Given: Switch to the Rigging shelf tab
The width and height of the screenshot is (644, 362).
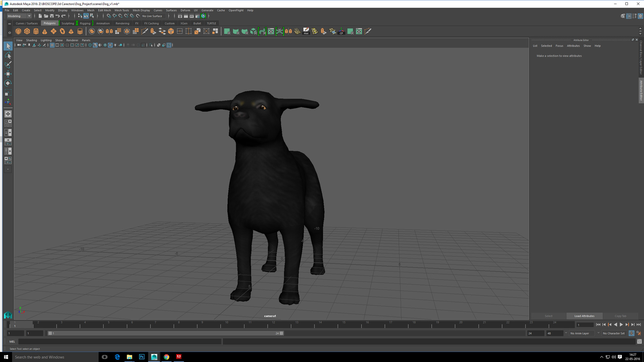Looking at the screenshot, I should tap(85, 23).
